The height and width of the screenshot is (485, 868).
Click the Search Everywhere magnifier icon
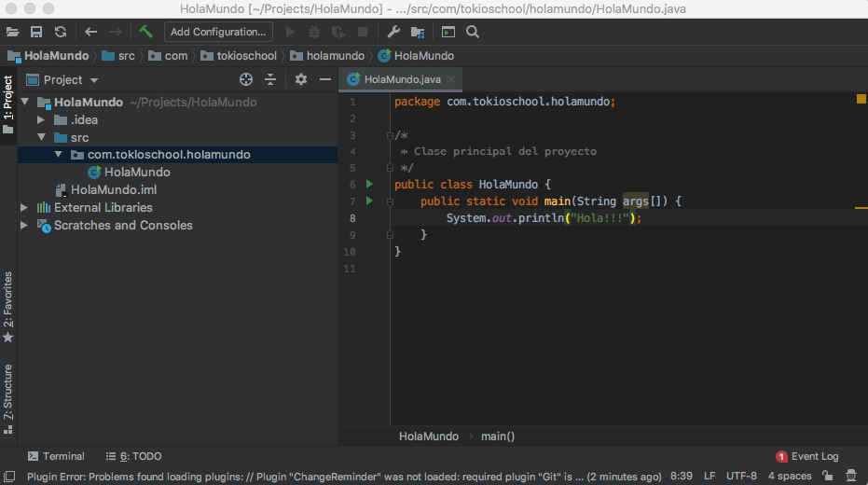(x=473, y=32)
